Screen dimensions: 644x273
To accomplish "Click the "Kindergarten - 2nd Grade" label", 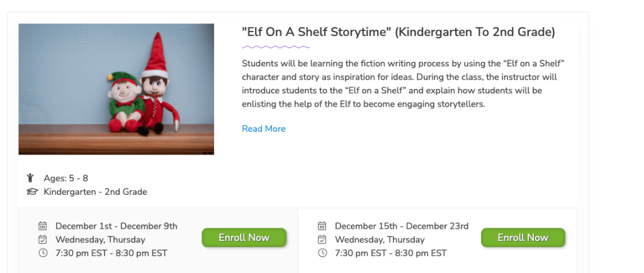I will 95,192.
